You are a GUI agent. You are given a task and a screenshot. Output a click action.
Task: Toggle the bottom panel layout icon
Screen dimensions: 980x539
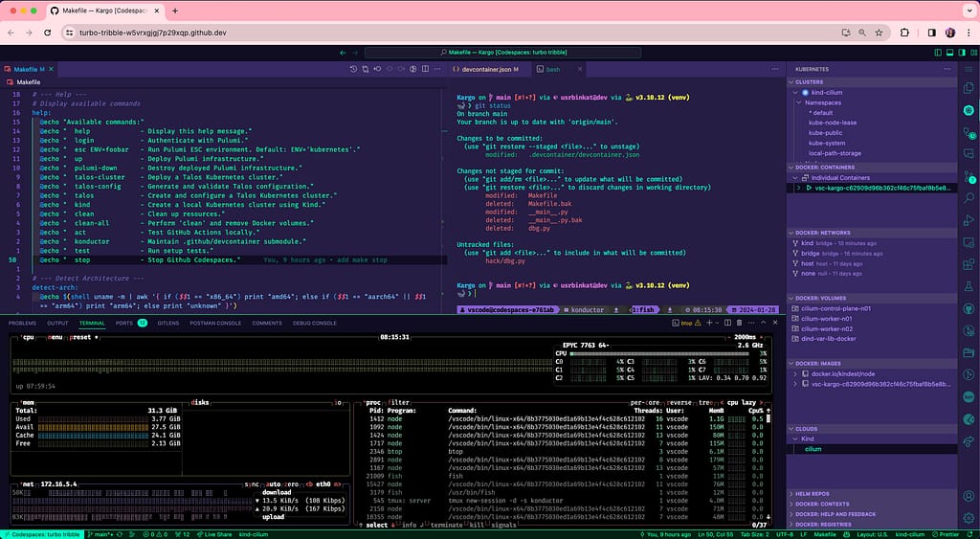950,53
